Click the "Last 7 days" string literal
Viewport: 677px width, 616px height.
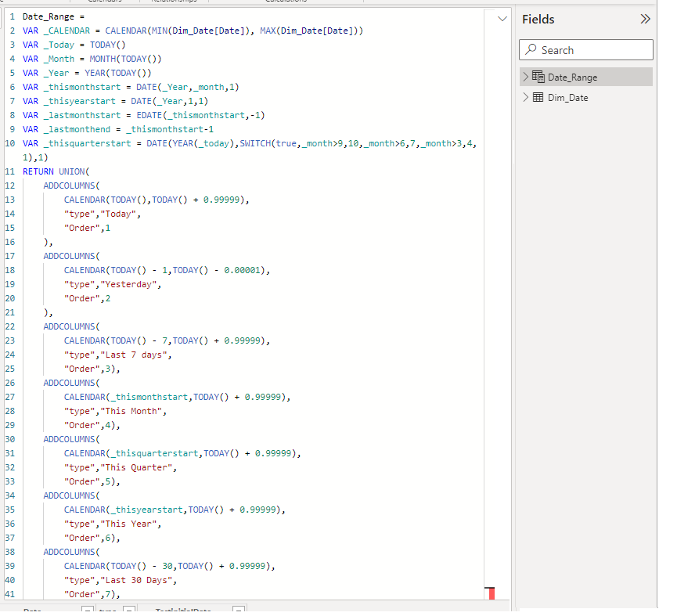[x=133, y=355]
